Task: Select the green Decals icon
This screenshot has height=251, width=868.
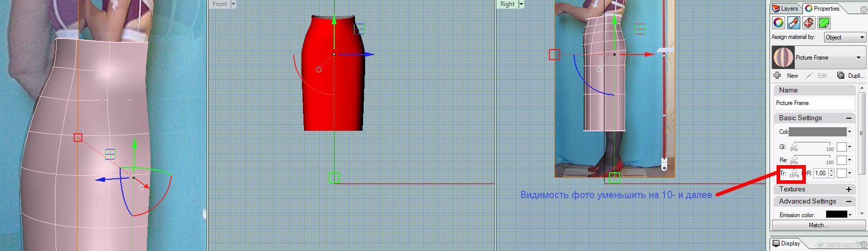Action: pos(824,23)
